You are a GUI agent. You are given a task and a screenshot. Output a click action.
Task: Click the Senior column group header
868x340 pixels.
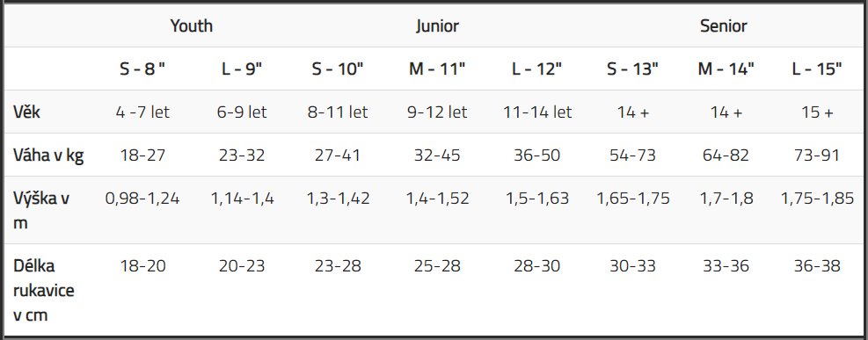724,26
